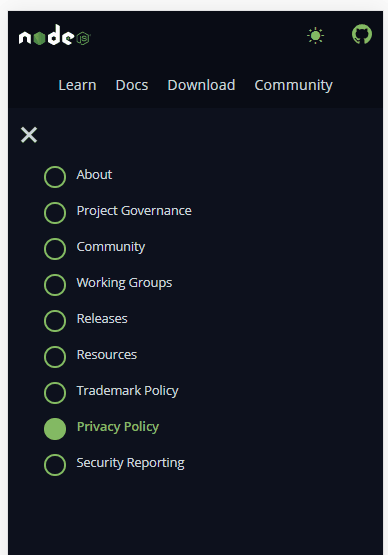Close the sidebar menu with X

click(29, 135)
